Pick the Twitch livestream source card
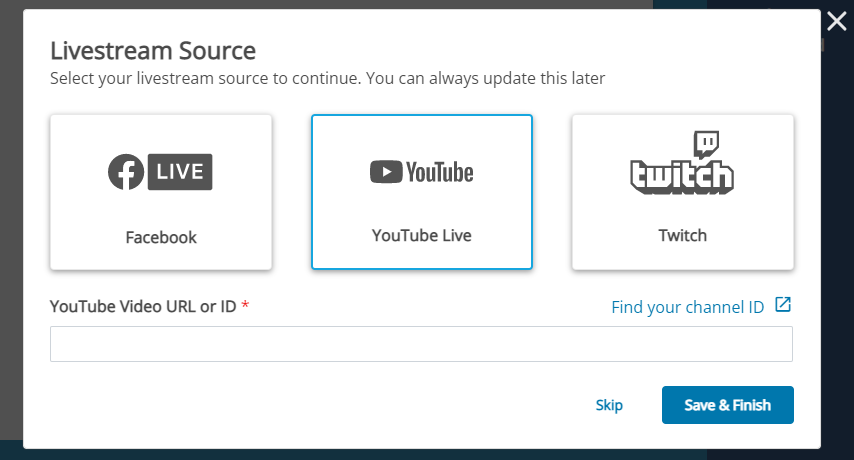The height and width of the screenshot is (460, 854). (682, 192)
